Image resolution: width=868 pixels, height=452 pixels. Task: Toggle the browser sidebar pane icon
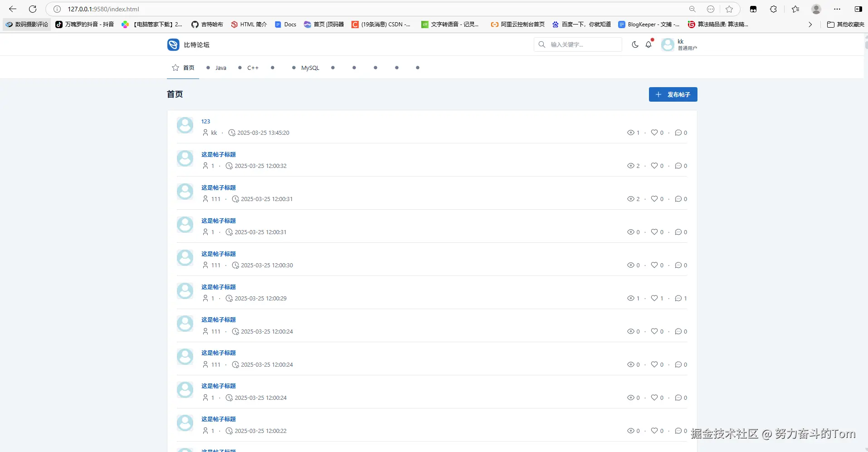tap(858, 9)
